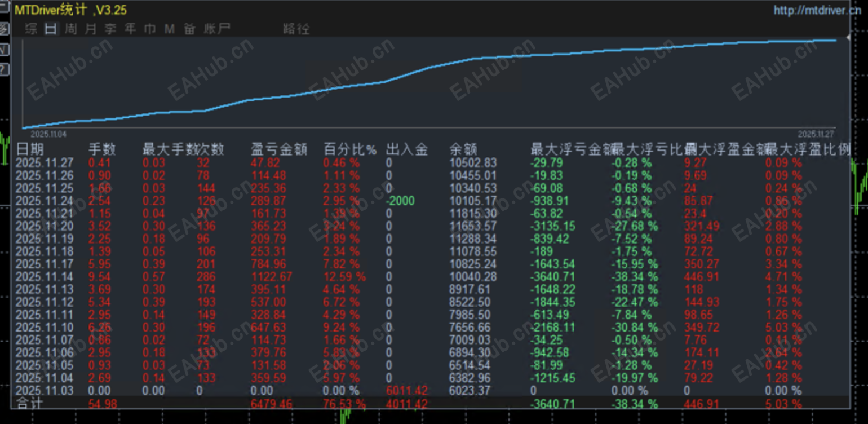Click the 76.53 % total percentage
The image size is (868, 424).
coord(344,404)
